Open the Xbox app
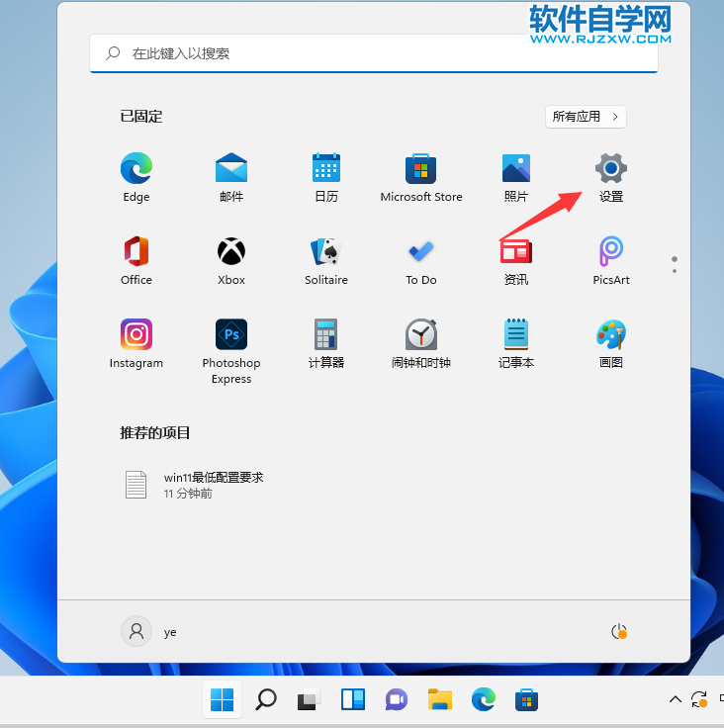This screenshot has width=724, height=728. (231, 261)
